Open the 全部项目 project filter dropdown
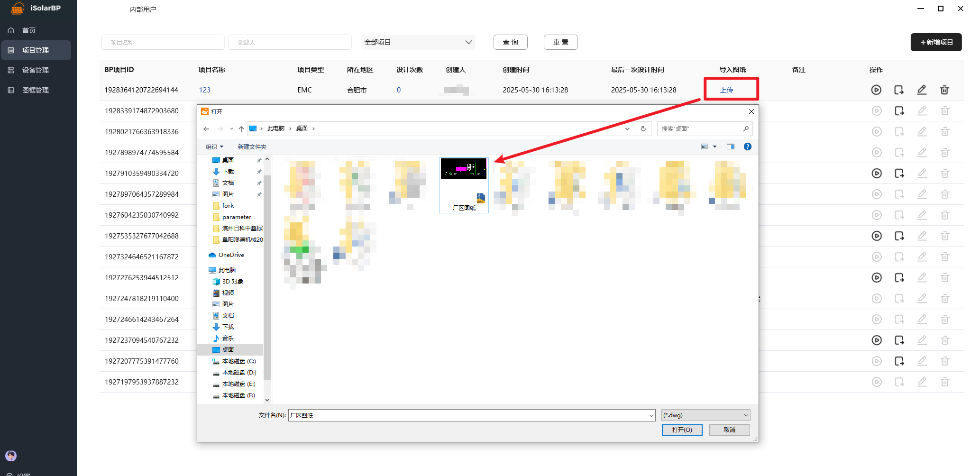Viewport: 980px width, 476px height. (418, 42)
